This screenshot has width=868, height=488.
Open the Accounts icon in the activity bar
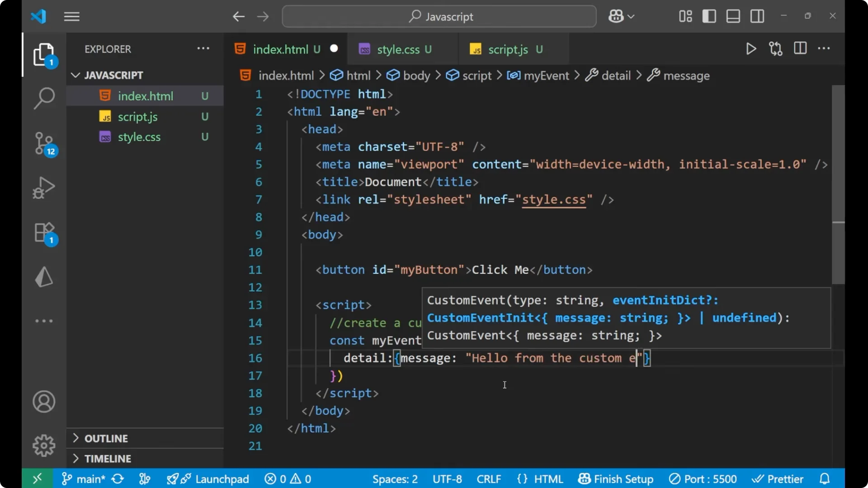point(44,402)
